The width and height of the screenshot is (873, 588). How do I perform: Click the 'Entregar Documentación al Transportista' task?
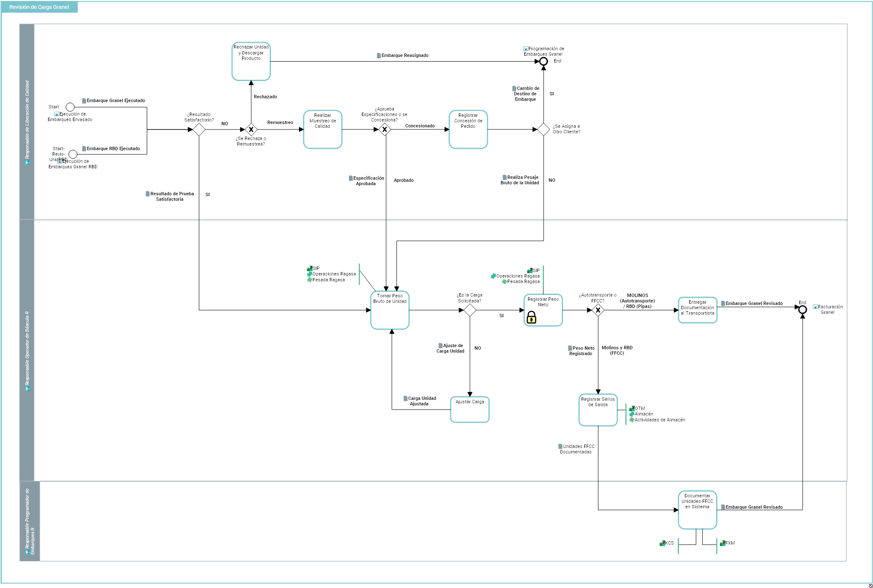click(698, 310)
